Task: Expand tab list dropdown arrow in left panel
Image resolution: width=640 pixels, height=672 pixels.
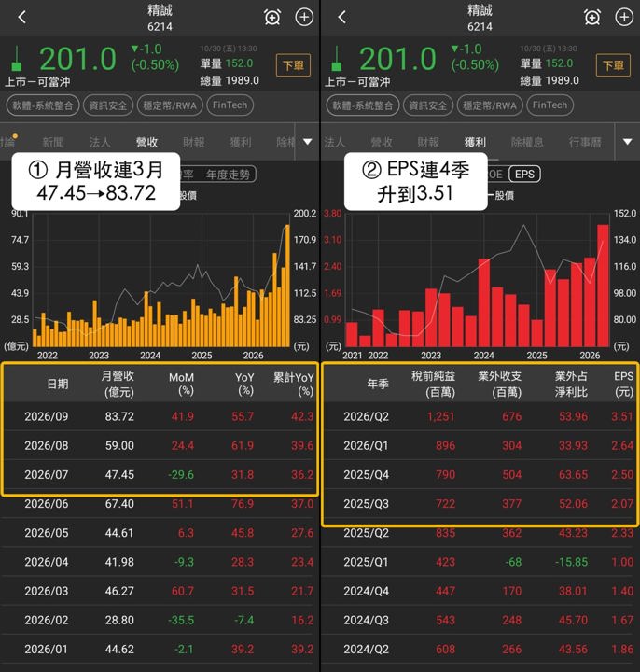Action: click(308, 142)
